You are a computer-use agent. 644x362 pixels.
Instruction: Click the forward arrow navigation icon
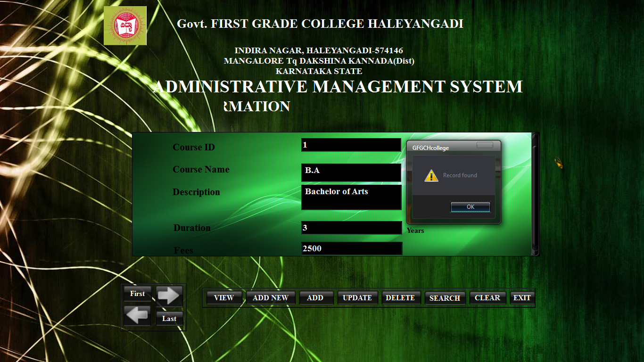click(169, 296)
